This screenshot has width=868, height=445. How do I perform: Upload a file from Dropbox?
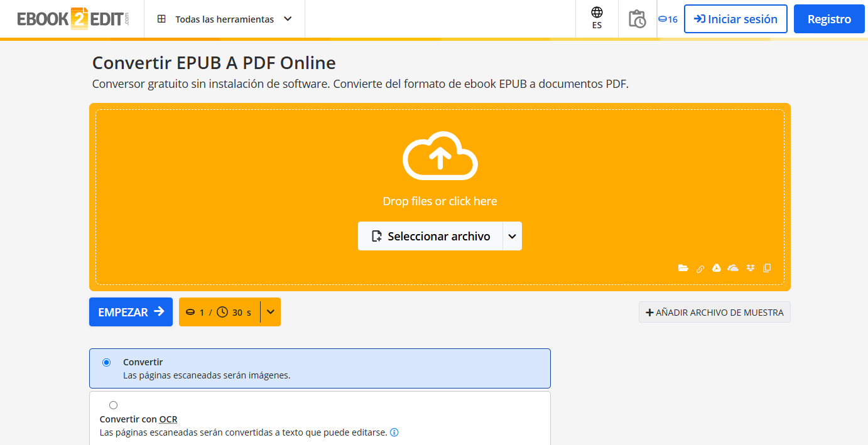[751, 268]
